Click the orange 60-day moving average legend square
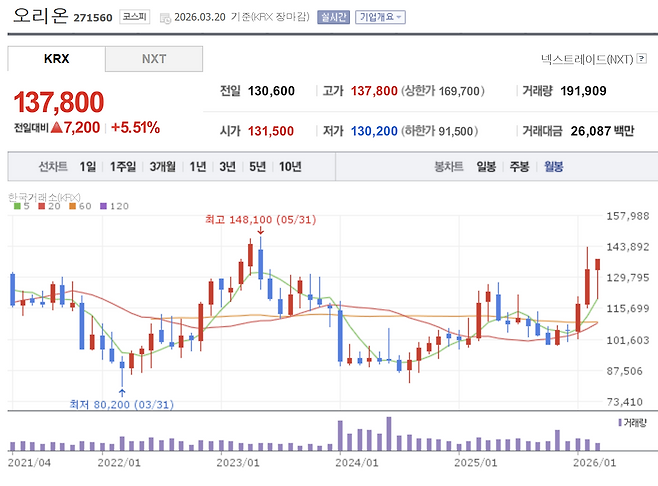 tap(72, 206)
